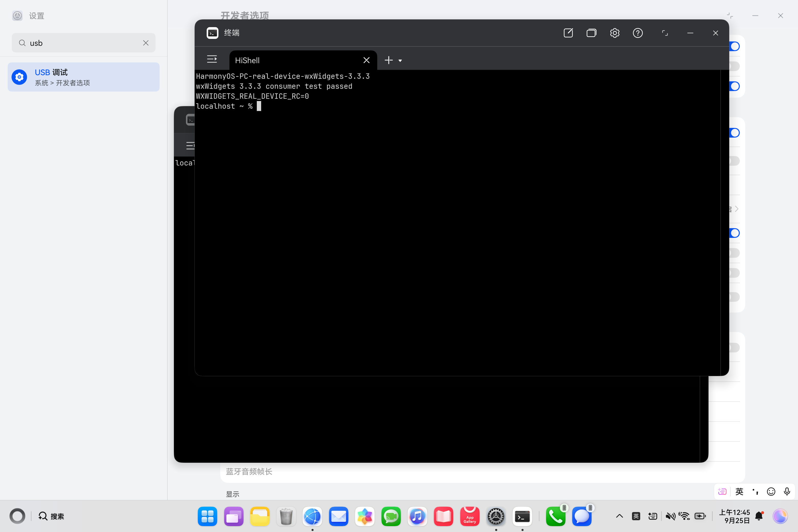Open the purple multi-window app in the dock

tap(234, 516)
